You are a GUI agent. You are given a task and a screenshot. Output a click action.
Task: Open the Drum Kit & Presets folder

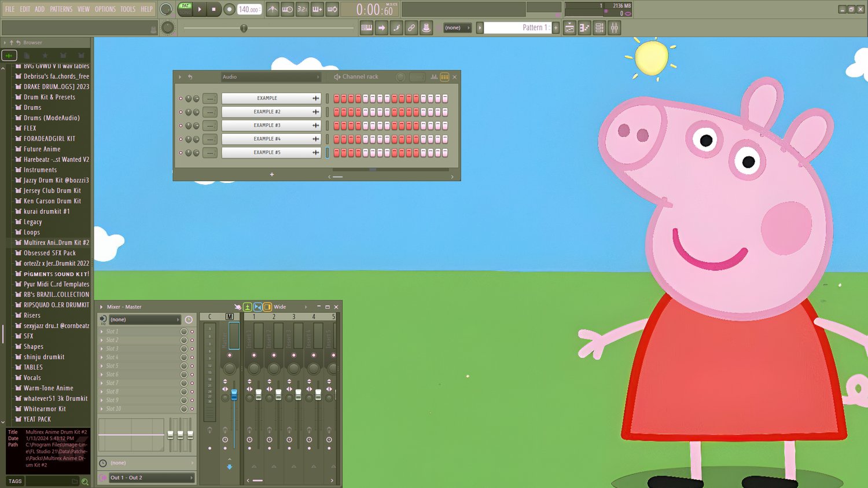tap(49, 97)
